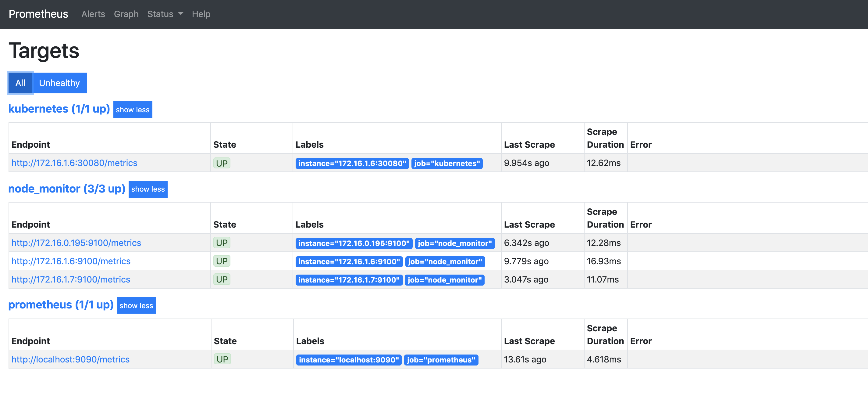Viewport: 868px width, 407px height.
Task: Click the Prometheus brand logo text
Action: pyautogui.click(x=38, y=14)
